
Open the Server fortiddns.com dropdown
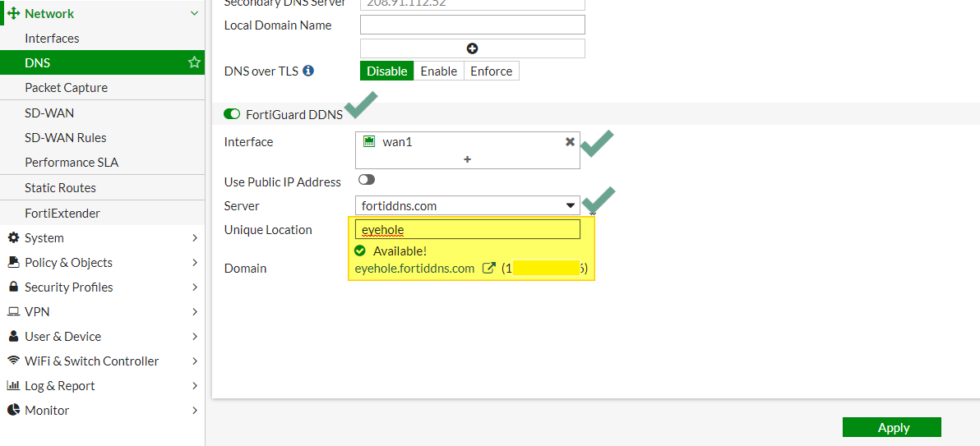(x=468, y=205)
